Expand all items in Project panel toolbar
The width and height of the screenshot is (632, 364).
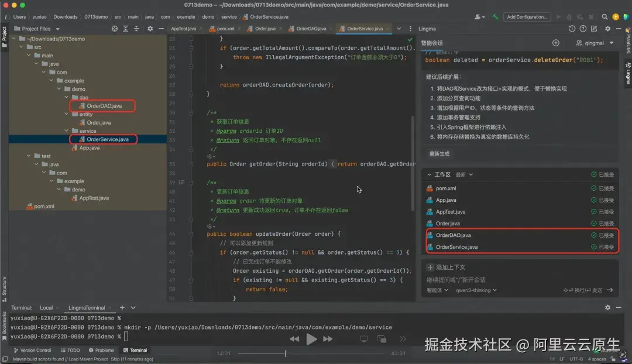click(125, 29)
